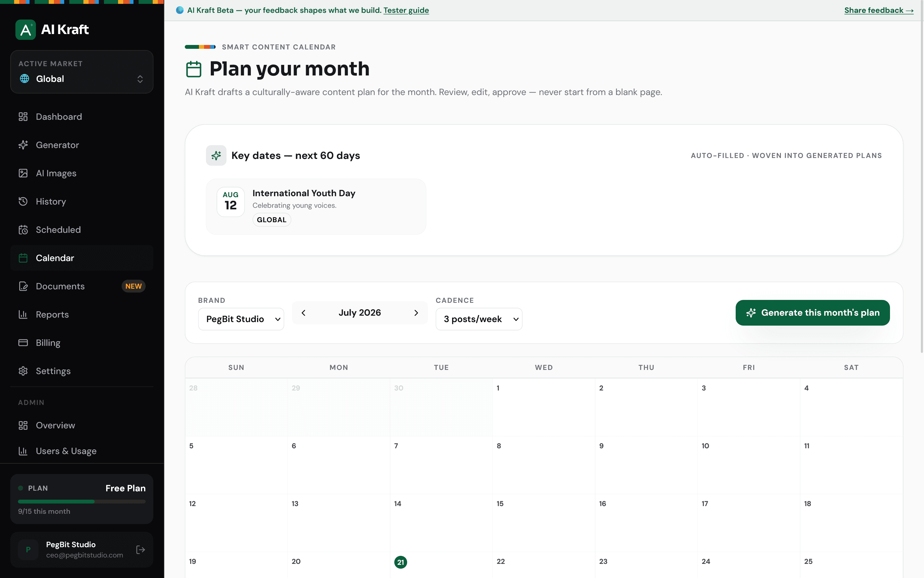Click the calendar icon next to Plan your month
Viewport: 924px width, 578px height.
[193, 69]
